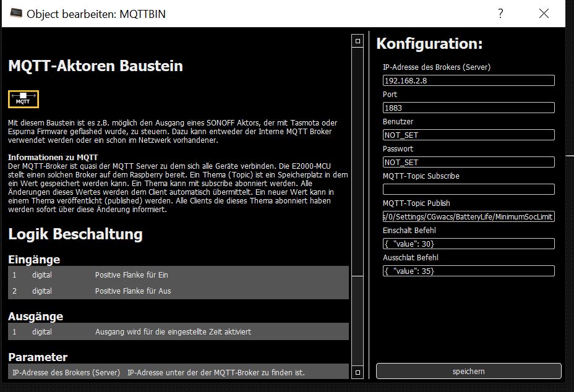
Task: Select the Benutzer input field
Action: [x=468, y=135]
